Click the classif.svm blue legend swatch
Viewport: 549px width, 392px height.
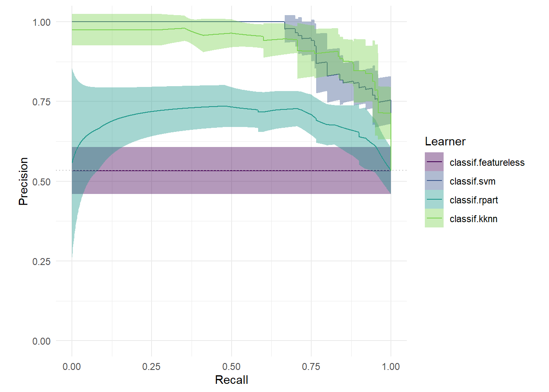click(x=434, y=181)
